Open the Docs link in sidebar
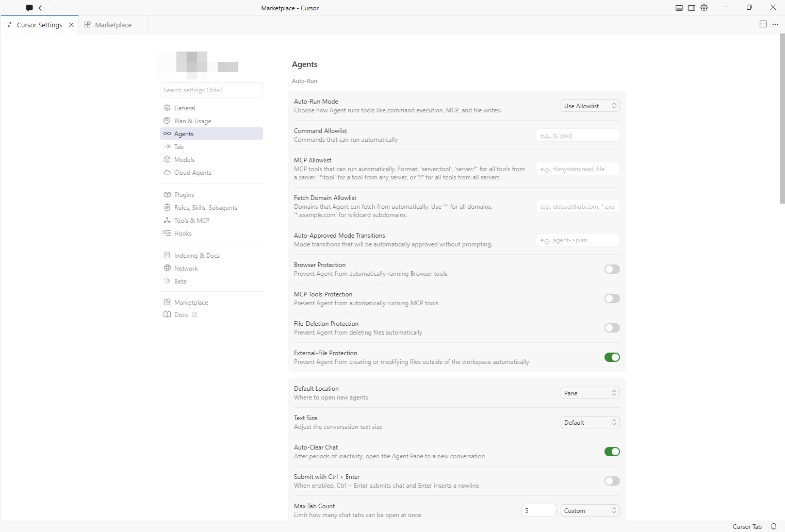The height and width of the screenshot is (532, 785). click(x=211, y=314)
